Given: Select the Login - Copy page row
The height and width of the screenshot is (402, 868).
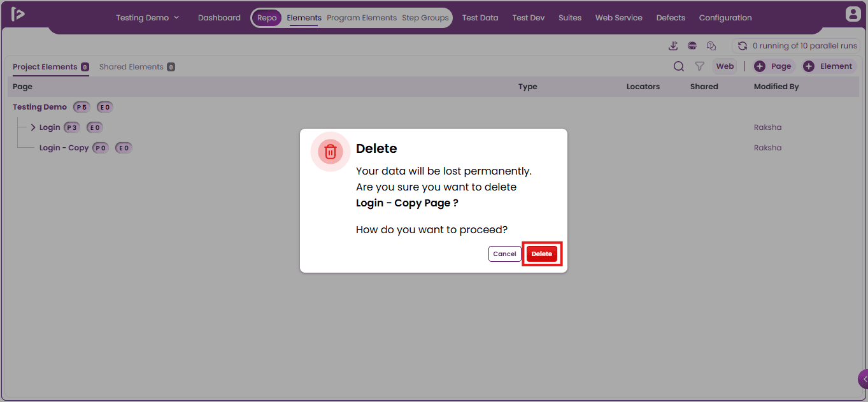Looking at the screenshot, I should pos(434,148).
